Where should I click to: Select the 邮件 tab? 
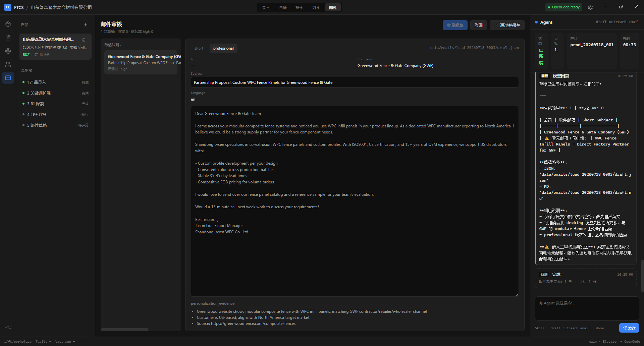click(333, 7)
